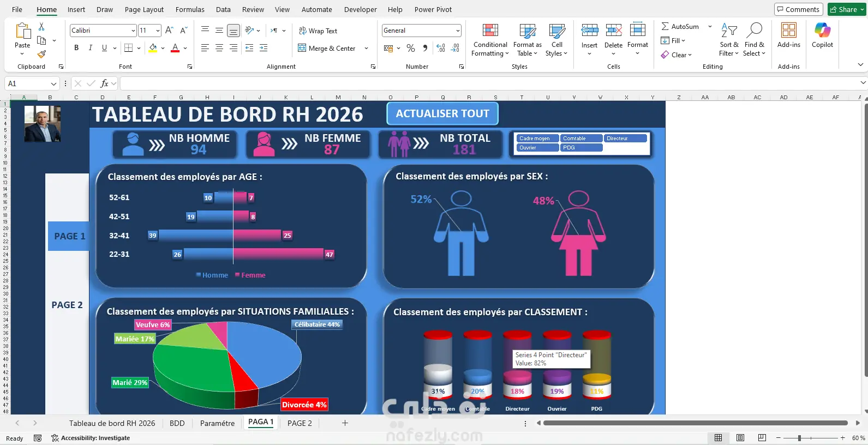Click Increase Decimal icon
Image resolution: width=868 pixels, height=445 pixels.
[x=441, y=48]
